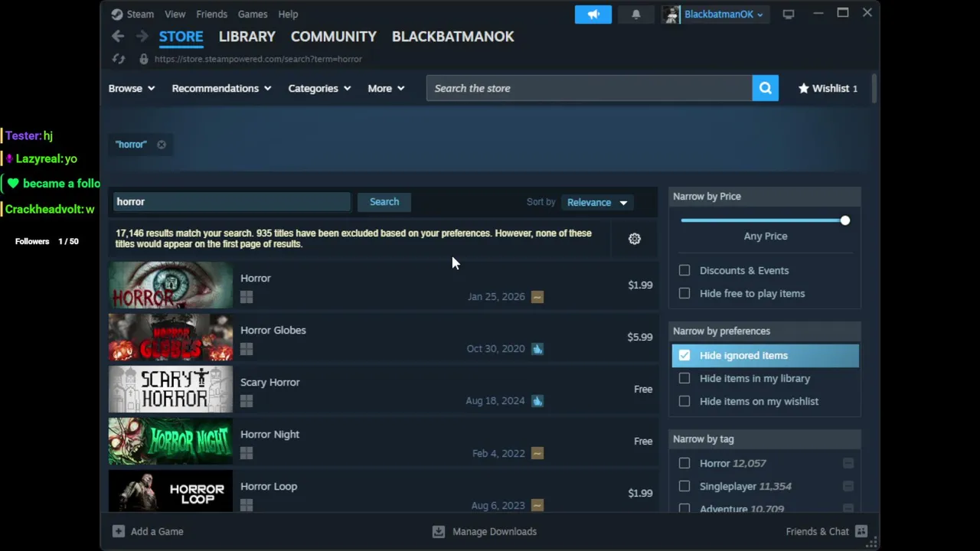Click the review icon for Scary Horror
The image size is (980, 551).
(x=537, y=401)
